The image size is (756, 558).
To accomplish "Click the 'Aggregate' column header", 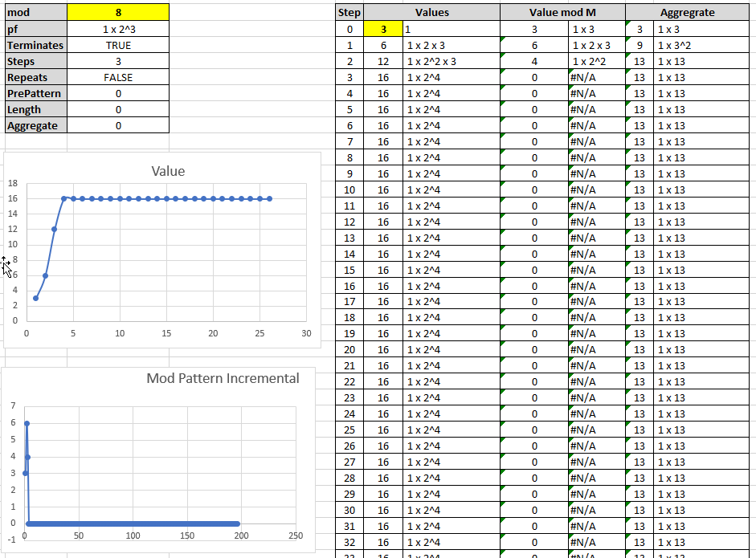I will pos(688,13).
